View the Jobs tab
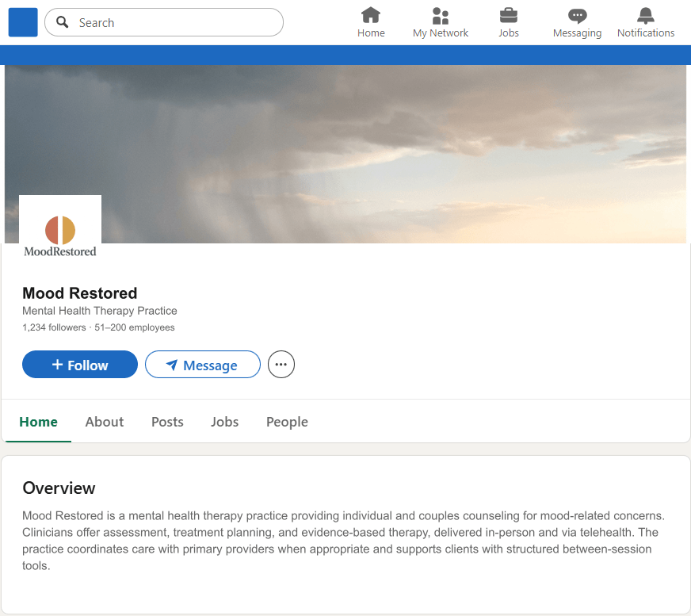The image size is (691, 616). 224,422
